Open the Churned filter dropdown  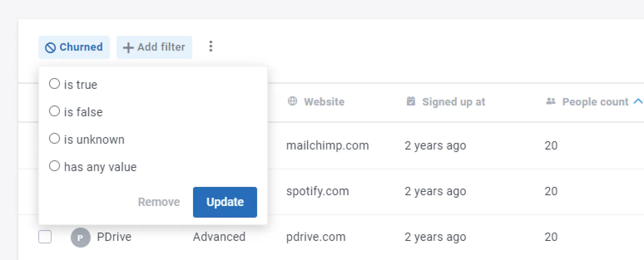point(74,47)
